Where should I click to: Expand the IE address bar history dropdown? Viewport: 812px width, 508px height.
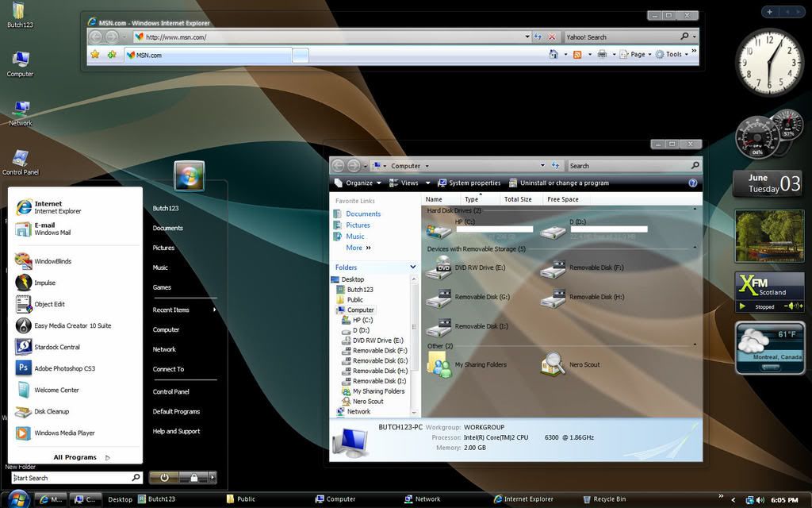click(x=527, y=37)
